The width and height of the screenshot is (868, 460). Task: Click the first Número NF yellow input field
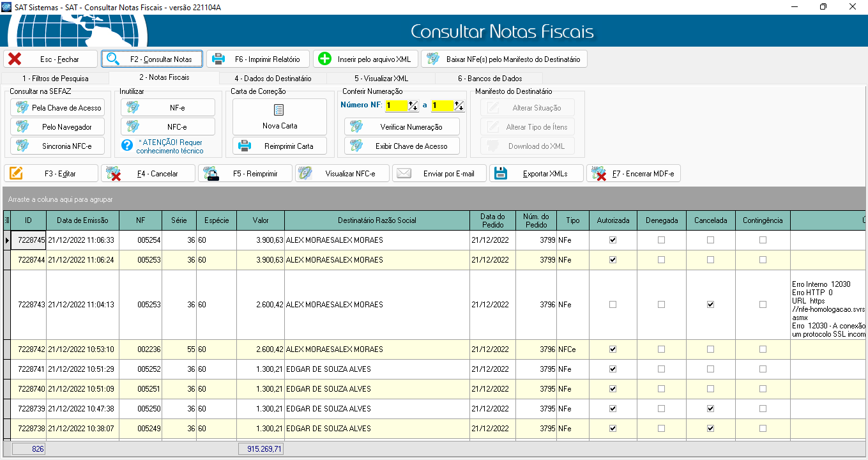point(395,105)
